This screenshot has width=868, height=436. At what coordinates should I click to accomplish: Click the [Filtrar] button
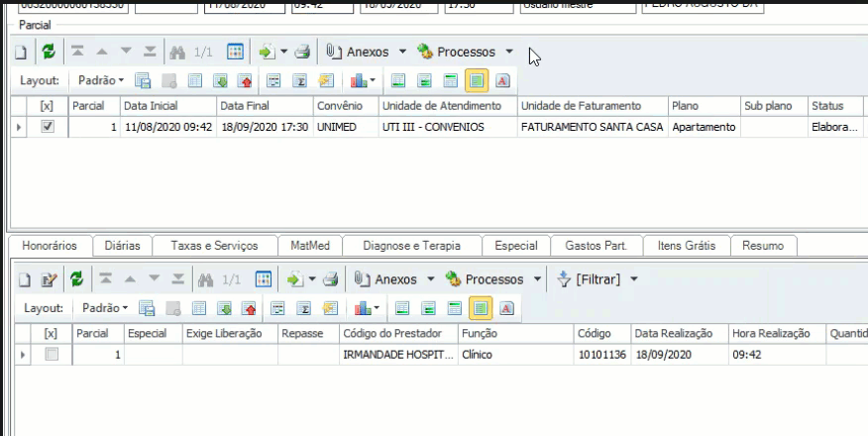(x=590, y=279)
